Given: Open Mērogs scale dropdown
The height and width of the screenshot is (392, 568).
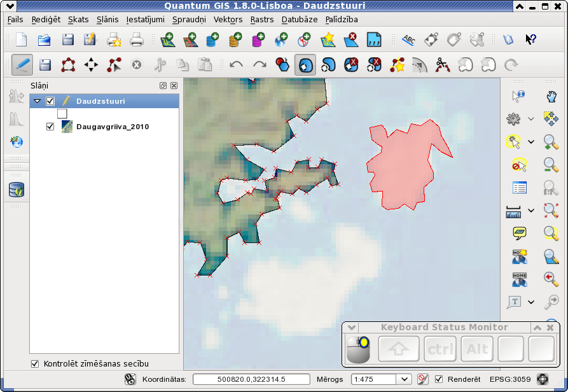Looking at the screenshot, I should pyautogui.click(x=405, y=379).
